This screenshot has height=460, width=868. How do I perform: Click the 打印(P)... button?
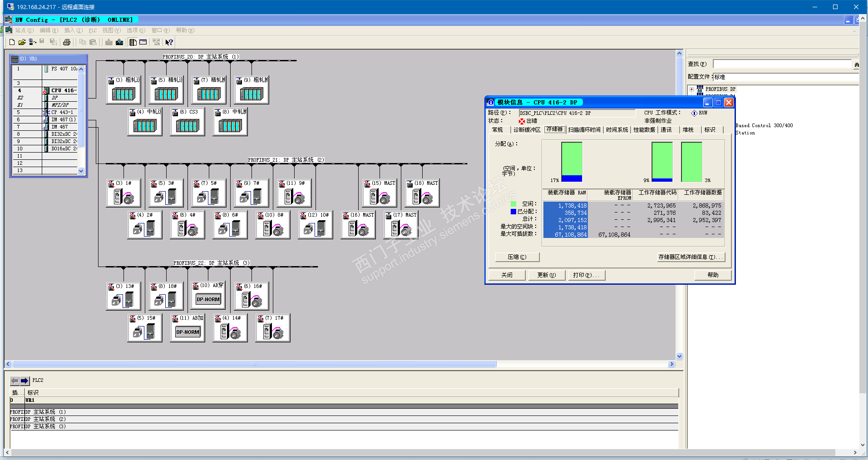tap(587, 275)
